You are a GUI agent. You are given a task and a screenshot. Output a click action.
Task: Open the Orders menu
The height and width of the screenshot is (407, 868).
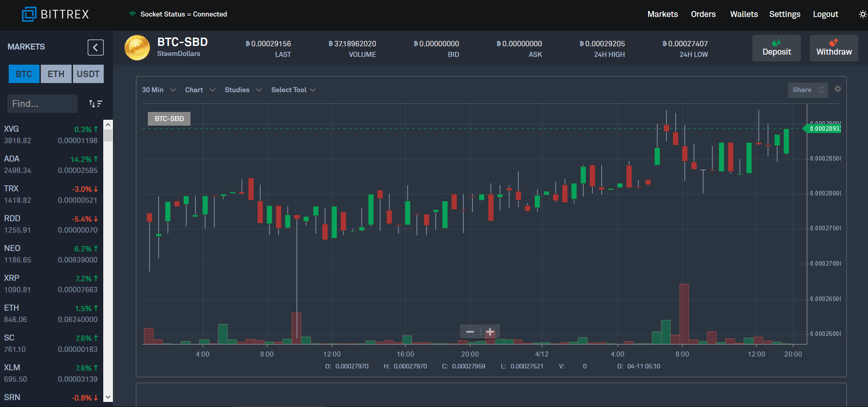pos(703,14)
